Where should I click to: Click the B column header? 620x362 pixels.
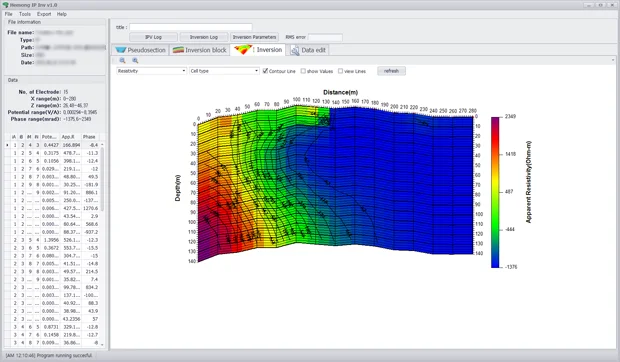22,137
